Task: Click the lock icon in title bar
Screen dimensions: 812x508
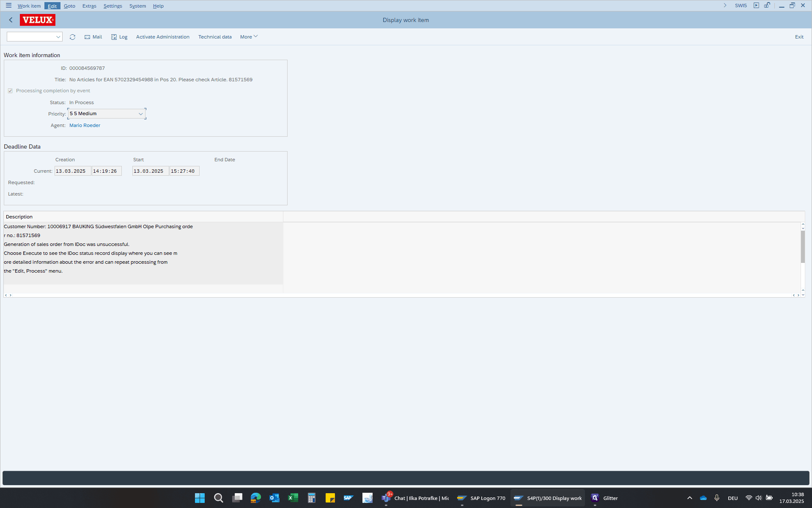Action: (767, 6)
